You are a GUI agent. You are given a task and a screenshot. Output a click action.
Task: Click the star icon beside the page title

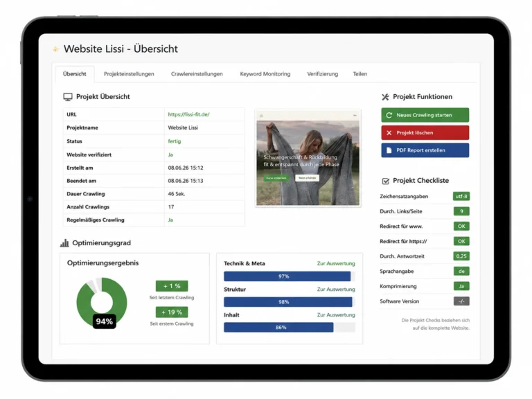[55, 50]
